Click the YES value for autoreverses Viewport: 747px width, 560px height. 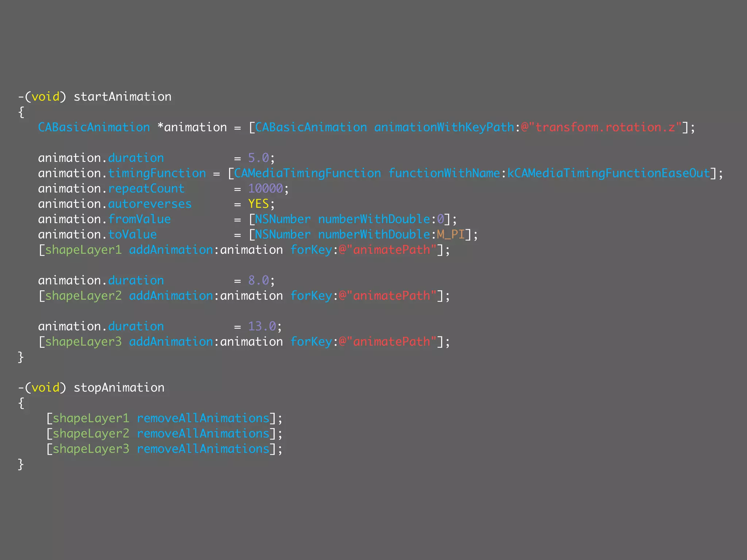[x=258, y=204]
